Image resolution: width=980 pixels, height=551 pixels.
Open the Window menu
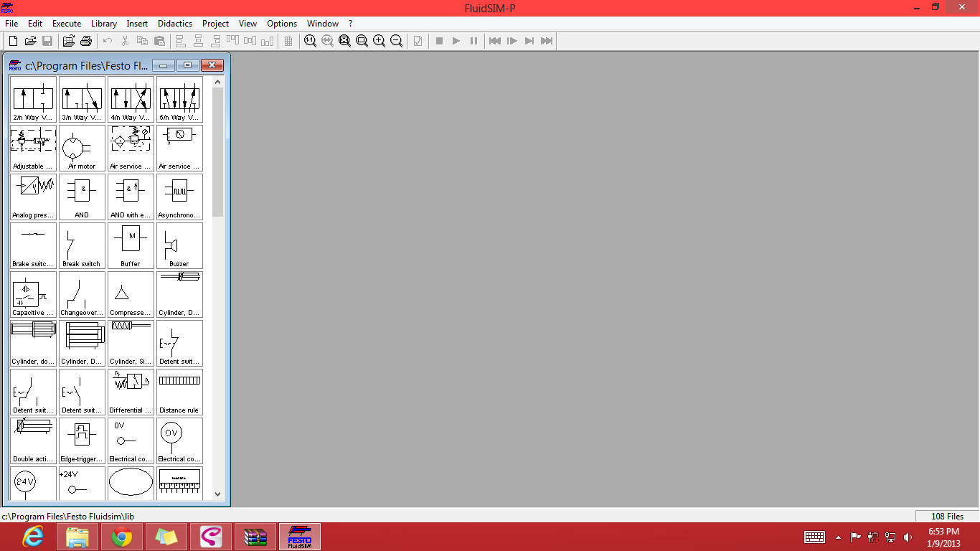coord(323,24)
